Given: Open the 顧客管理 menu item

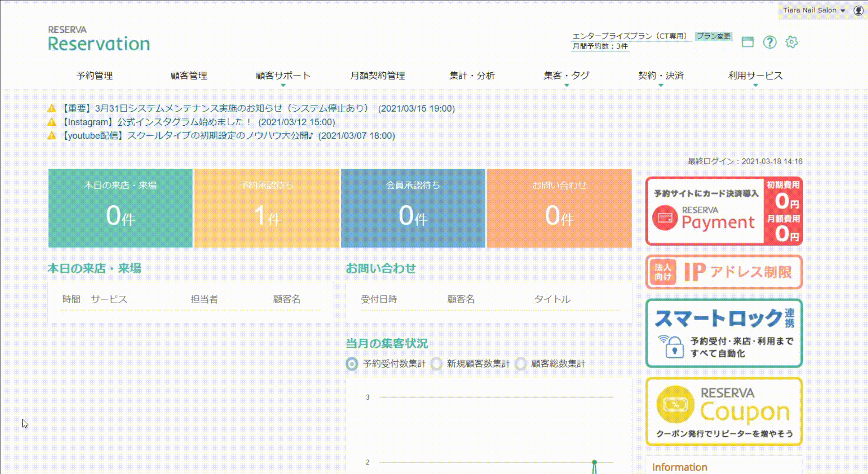Looking at the screenshot, I should pos(189,76).
